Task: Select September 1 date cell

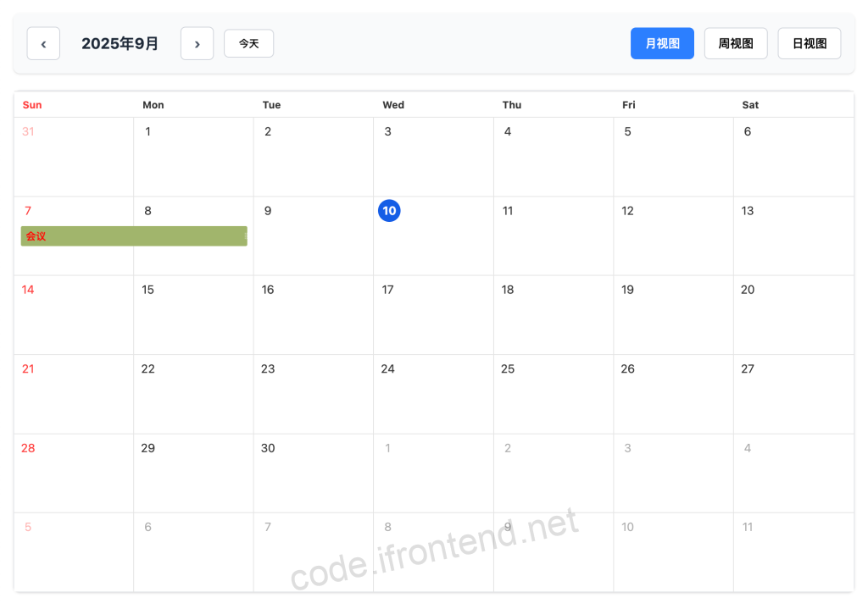Action: click(193, 157)
